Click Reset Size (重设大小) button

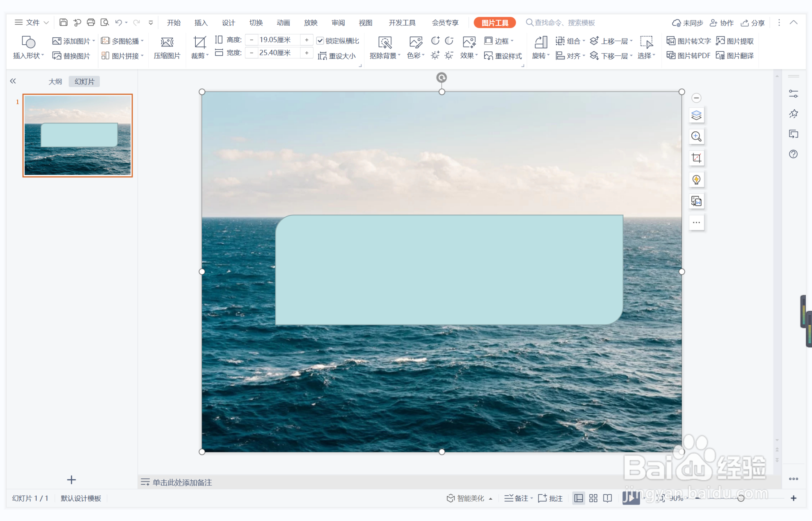pos(337,56)
